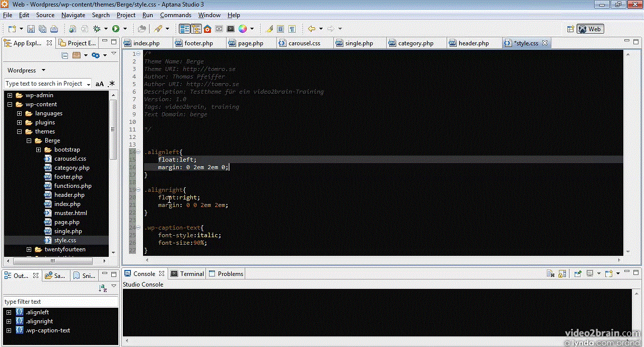Expand the wp-admin folder
Image resolution: width=644 pixels, height=347 pixels.
click(x=10, y=95)
